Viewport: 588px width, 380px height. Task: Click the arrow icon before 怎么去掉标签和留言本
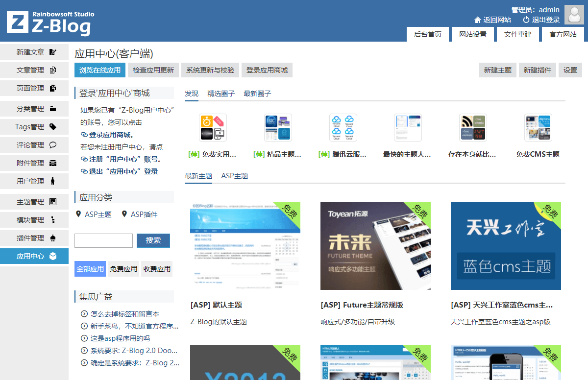click(x=84, y=314)
